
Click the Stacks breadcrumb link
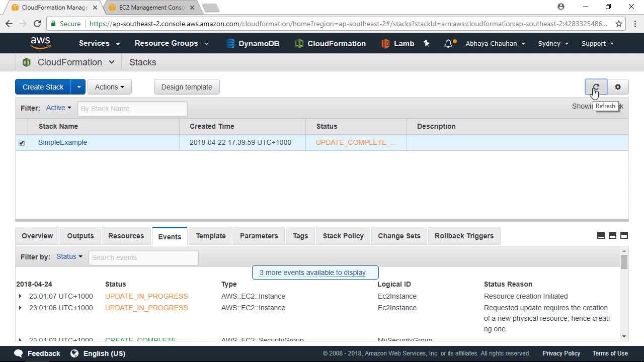tap(142, 62)
